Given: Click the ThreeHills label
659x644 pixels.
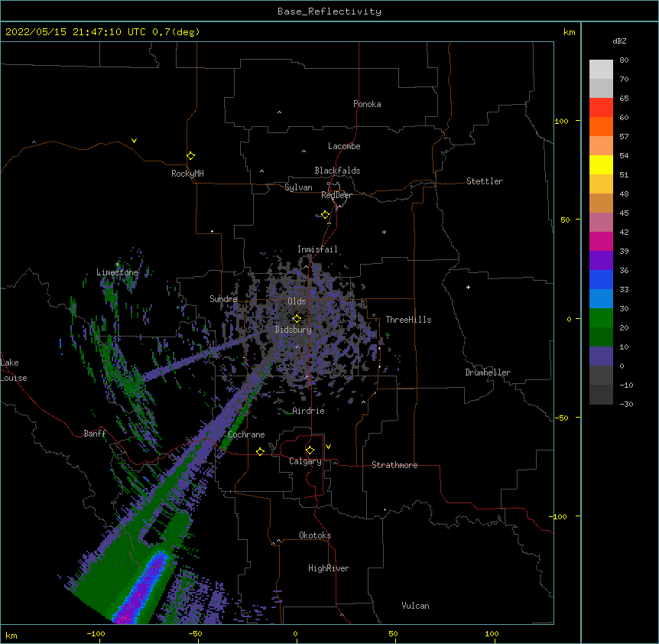Looking at the screenshot, I should (408, 320).
